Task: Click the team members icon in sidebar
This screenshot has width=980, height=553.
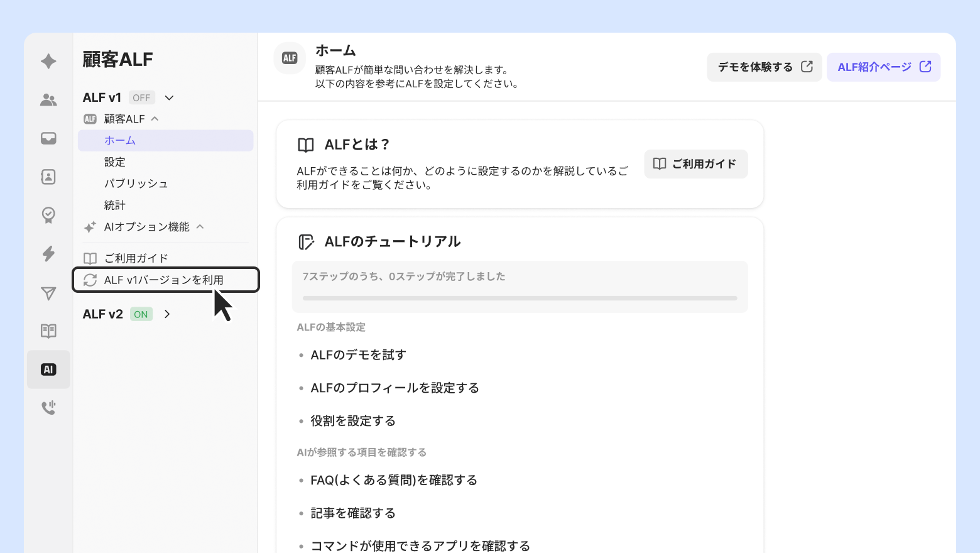Action: [48, 100]
